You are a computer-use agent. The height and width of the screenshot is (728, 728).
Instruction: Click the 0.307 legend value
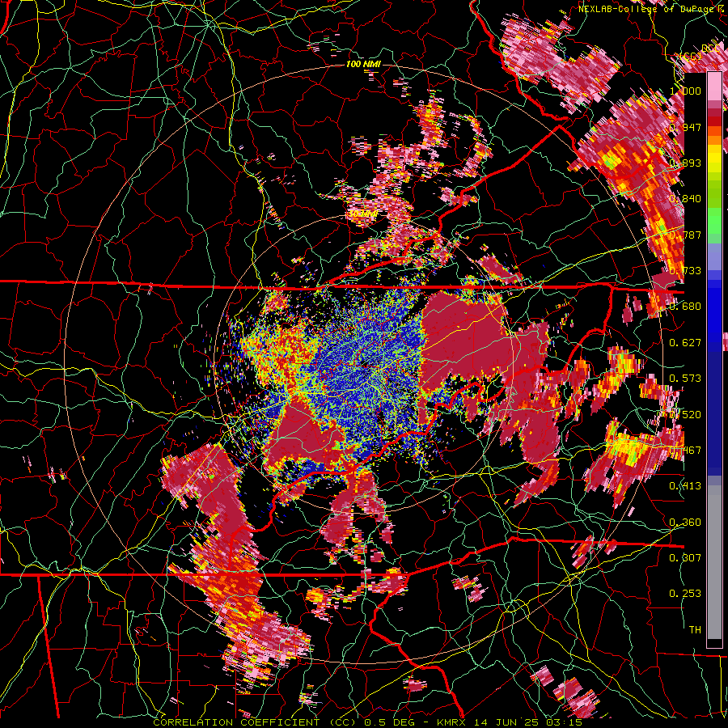685,558
